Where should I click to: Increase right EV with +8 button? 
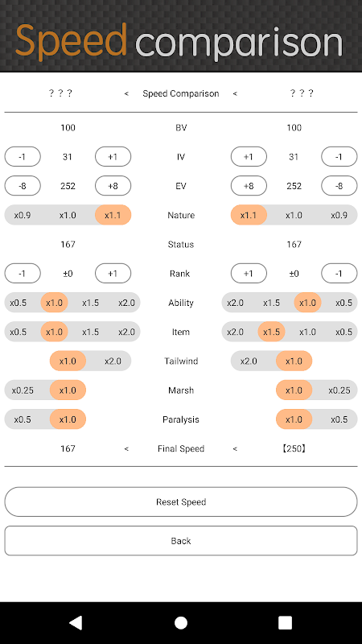(249, 186)
